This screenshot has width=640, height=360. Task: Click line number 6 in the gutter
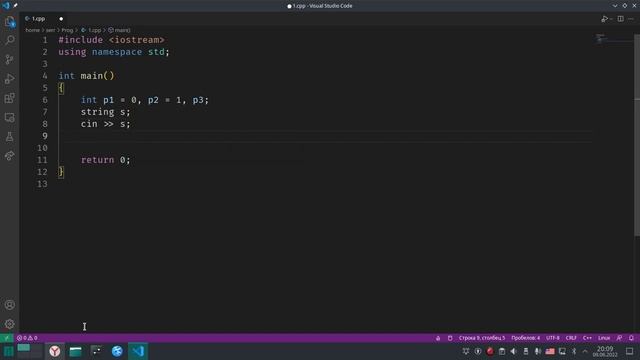(45, 100)
